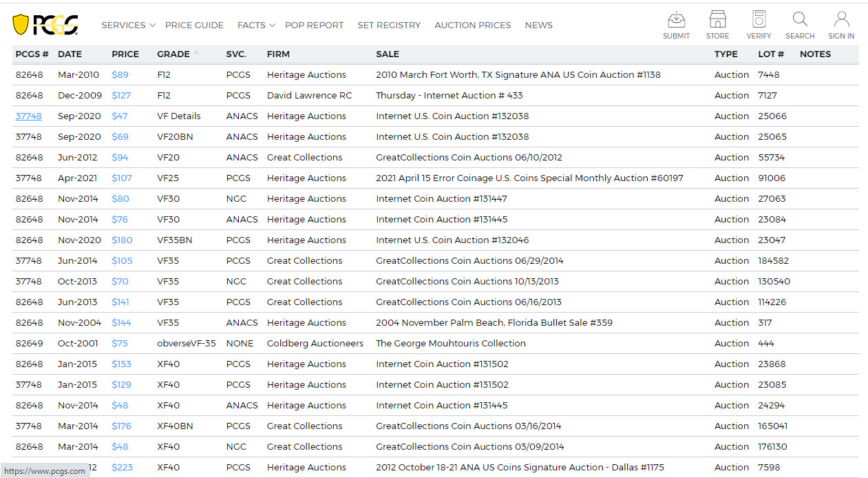
Task: Select the 82649 PCGS number cell
Action: [29, 343]
